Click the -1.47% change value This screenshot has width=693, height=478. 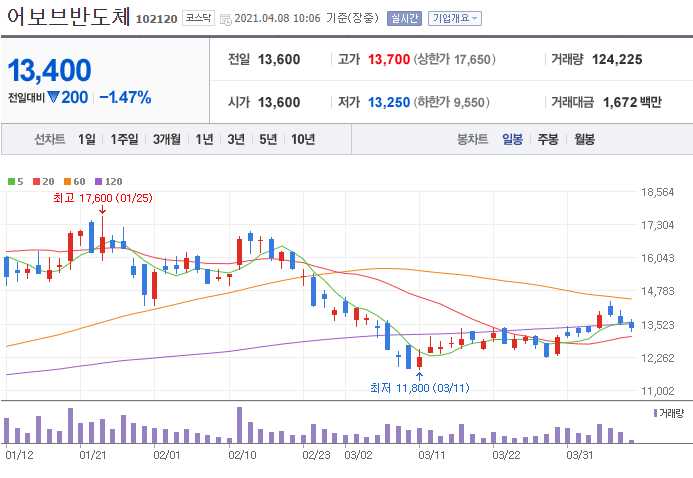coord(126,97)
